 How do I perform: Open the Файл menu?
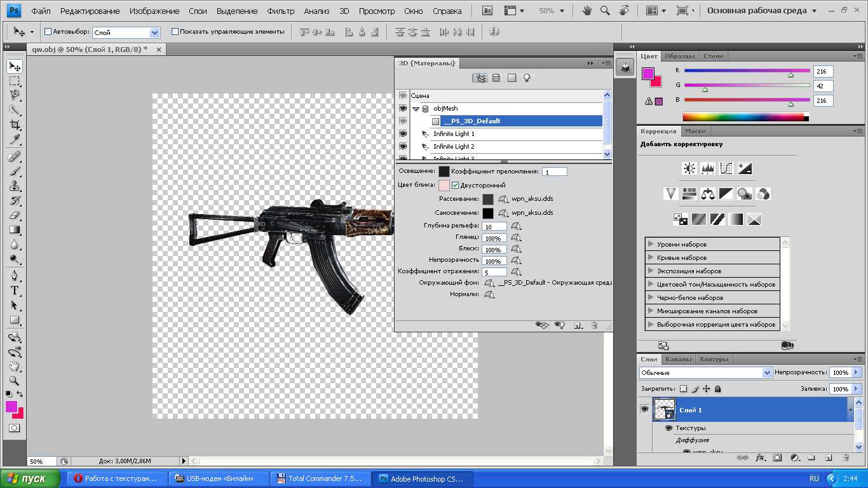(x=41, y=11)
